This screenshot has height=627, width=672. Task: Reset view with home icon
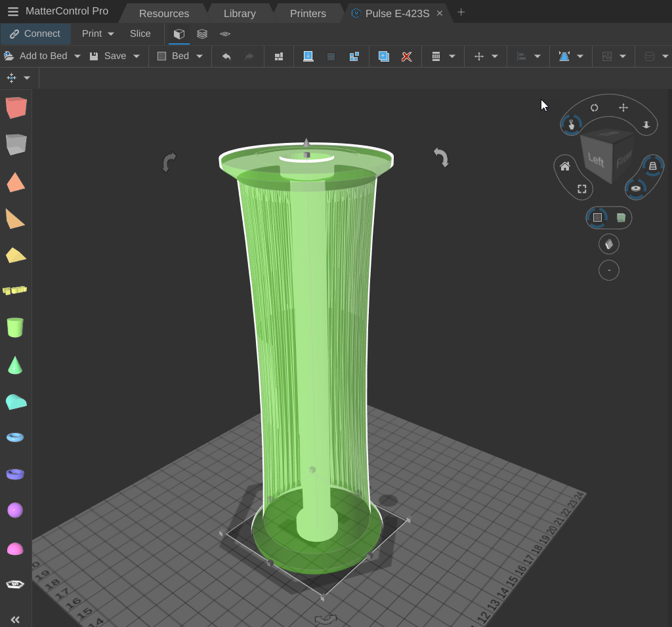tap(565, 166)
